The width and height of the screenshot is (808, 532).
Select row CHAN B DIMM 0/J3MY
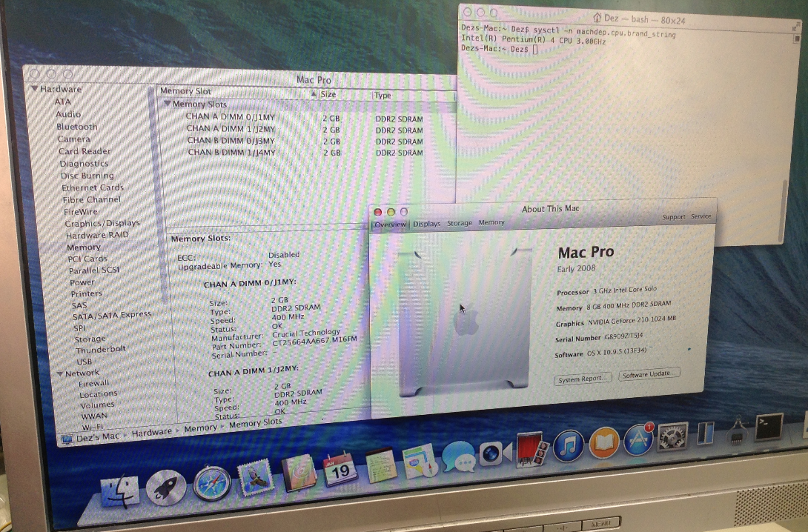(307, 141)
